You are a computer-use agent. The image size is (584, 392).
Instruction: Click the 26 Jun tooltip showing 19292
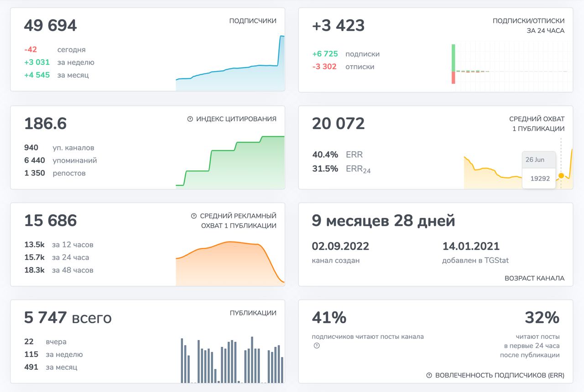(539, 169)
